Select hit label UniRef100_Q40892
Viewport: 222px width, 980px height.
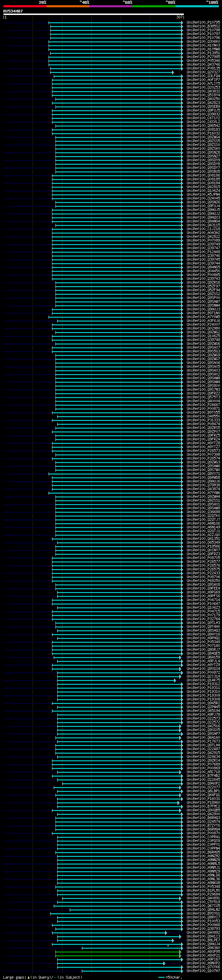coord(203,932)
